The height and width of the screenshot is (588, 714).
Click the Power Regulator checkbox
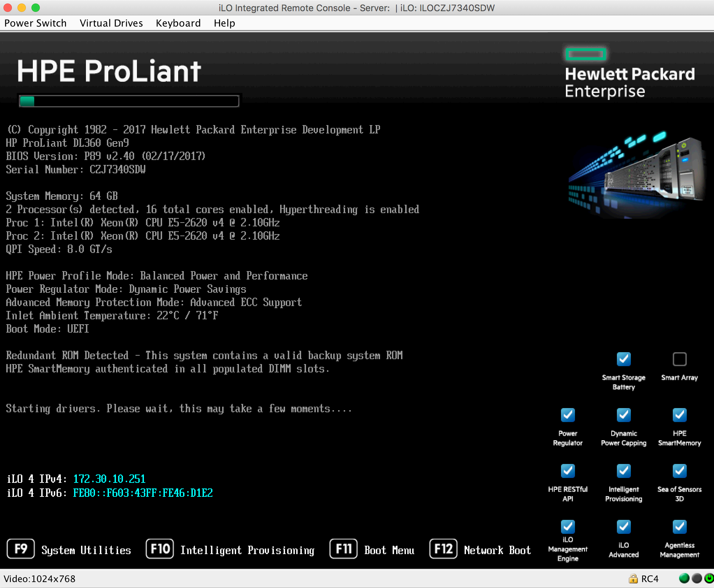pos(568,415)
